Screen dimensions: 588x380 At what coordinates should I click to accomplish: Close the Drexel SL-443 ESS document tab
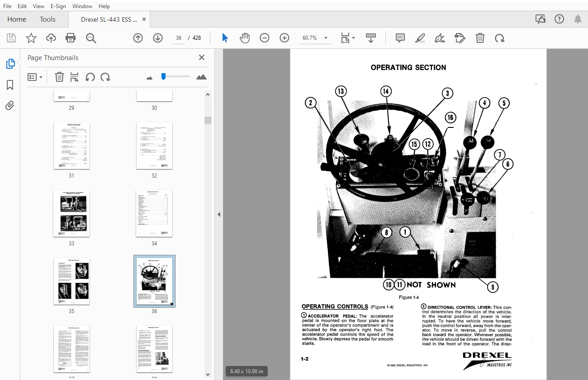(144, 19)
